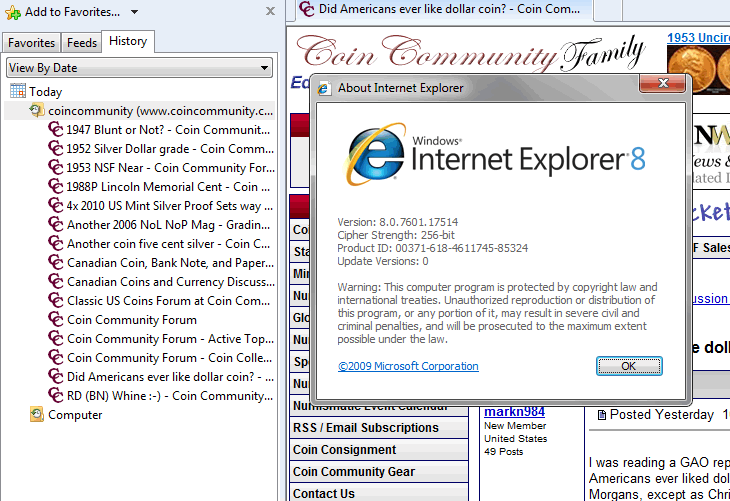Screen dimensions: 730x501
Task: Click site icon beside '1952 Silver Dollar grade'
Action: coord(55,148)
